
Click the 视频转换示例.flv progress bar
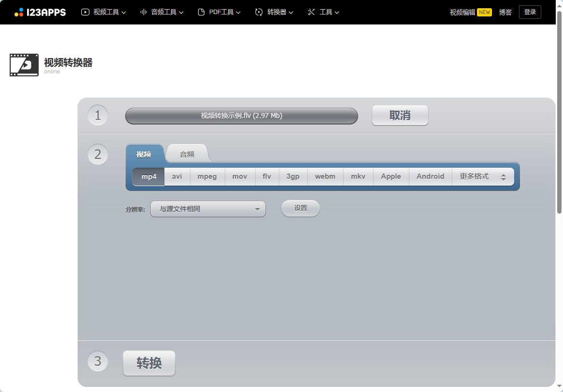click(241, 116)
